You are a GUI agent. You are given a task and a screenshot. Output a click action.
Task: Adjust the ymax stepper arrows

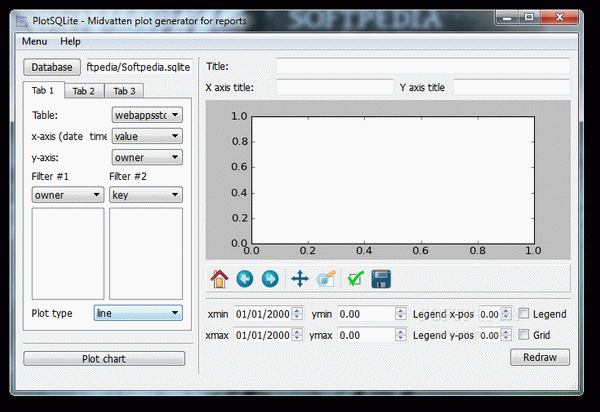401,335
